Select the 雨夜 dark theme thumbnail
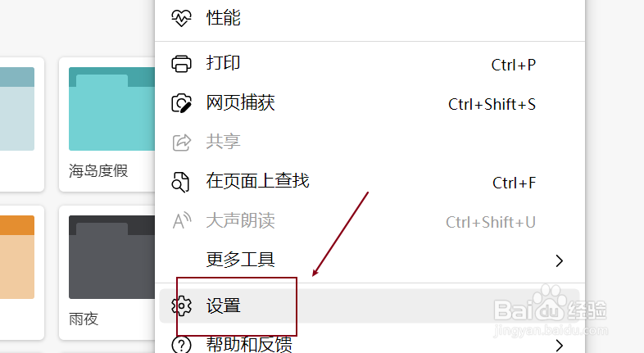644x353 pixels. tap(107, 273)
